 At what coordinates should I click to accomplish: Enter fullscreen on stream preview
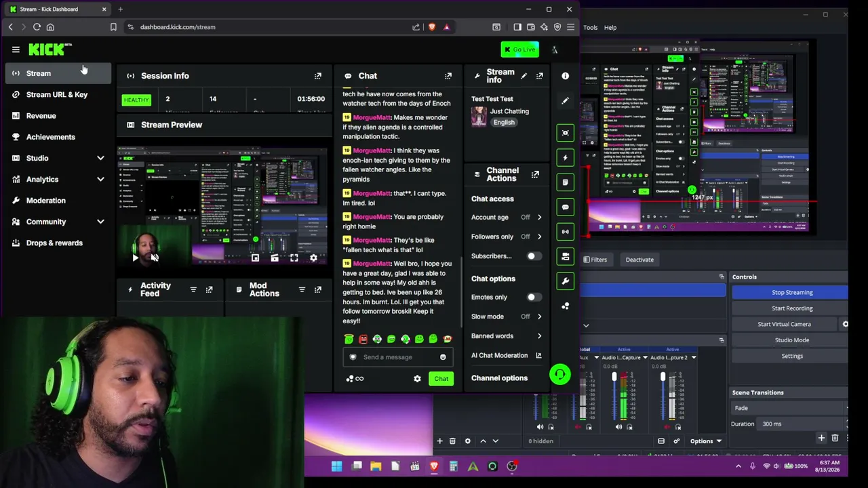click(294, 258)
